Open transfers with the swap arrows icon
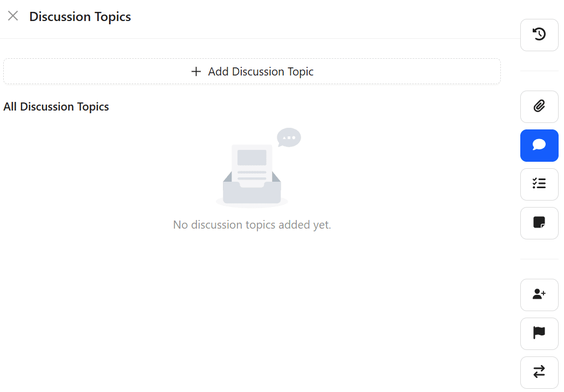Screen dimensions: 564x392 tap(539, 372)
